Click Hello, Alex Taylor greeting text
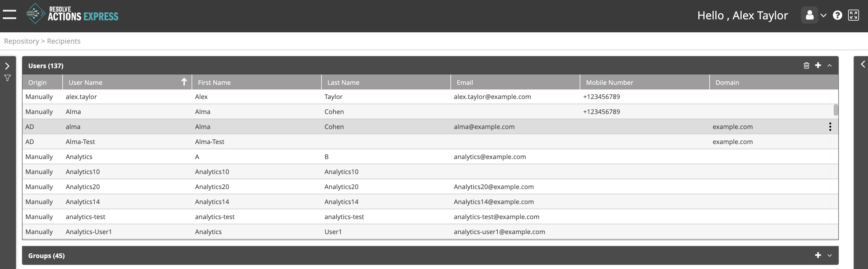This screenshot has width=868, height=269. [x=742, y=15]
